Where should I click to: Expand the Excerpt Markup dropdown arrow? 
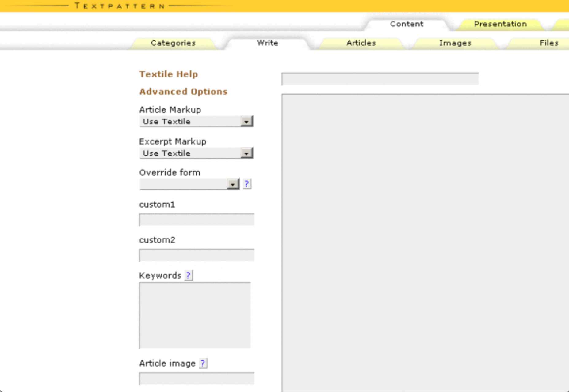pos(246,153)
